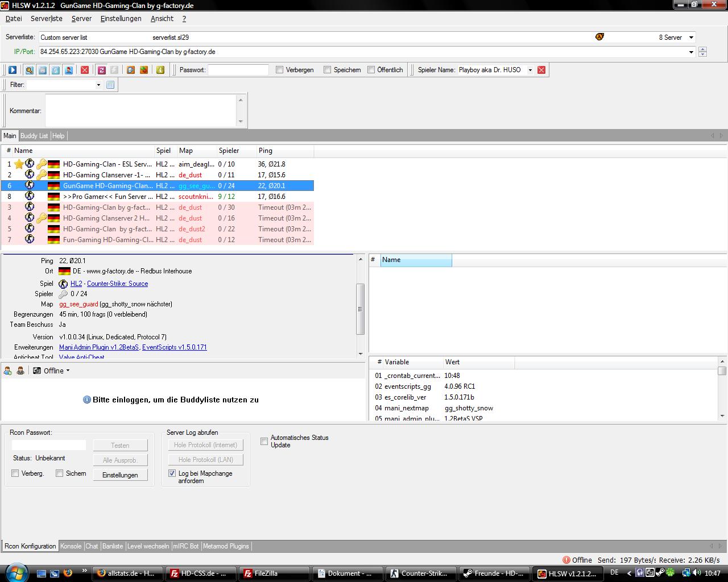Click the Half-Life icon in Serverliste bar
728x582 pixels.
[599, 37]
